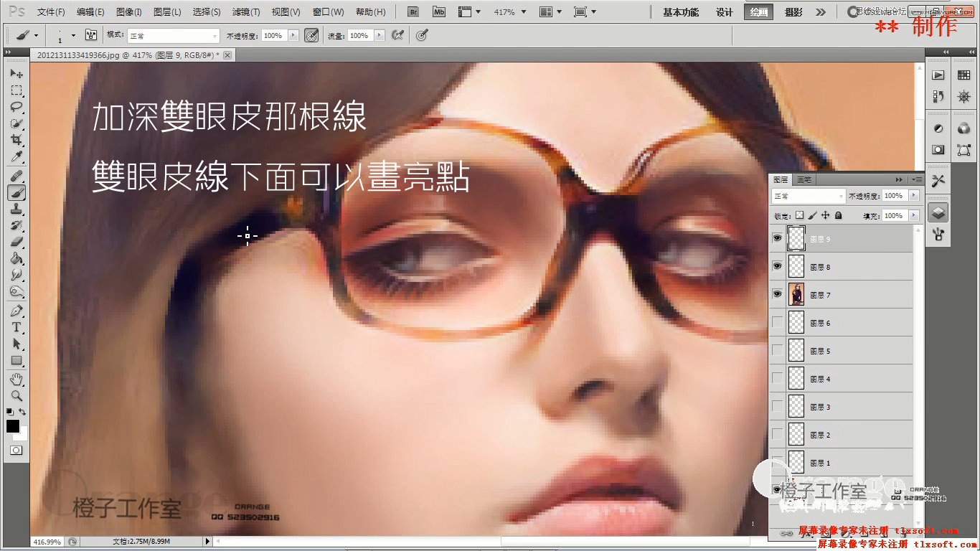Screen dimensions: 980x551
Task: Open the brush preset picker arrow
Action: (x=72, y=35)
